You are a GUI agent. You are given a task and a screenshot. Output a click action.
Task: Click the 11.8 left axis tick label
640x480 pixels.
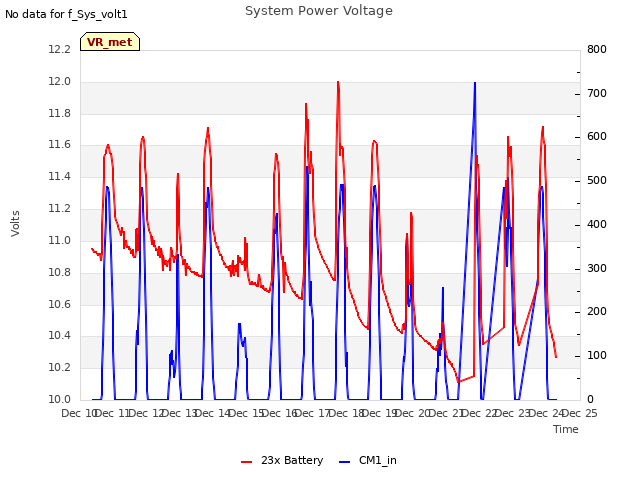tap(60, 113)
